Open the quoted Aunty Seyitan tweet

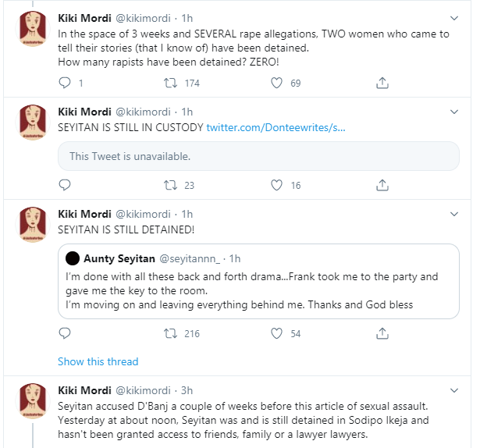[x=258, y=290]
